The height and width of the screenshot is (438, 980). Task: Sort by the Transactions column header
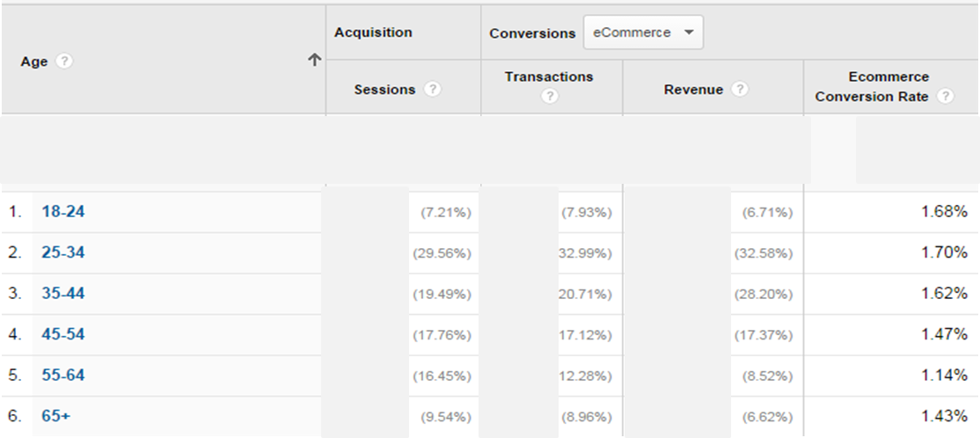point(549,77)
